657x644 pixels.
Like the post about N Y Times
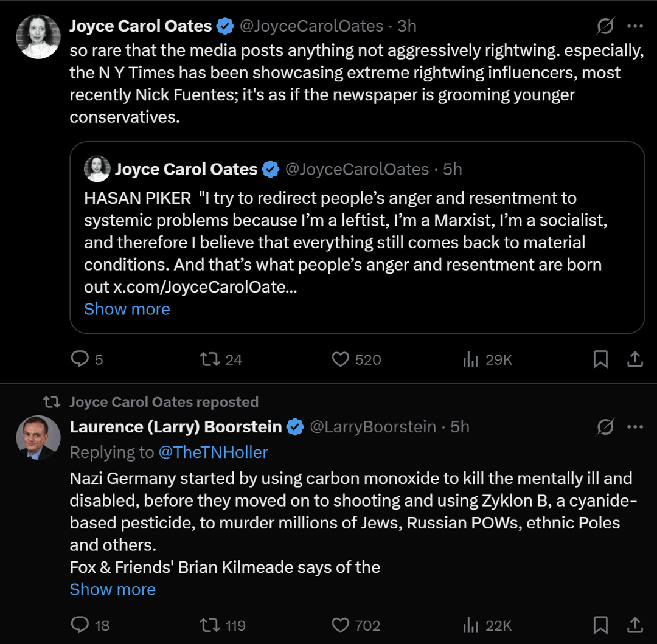pyautogui.click(x=356, y=359)
